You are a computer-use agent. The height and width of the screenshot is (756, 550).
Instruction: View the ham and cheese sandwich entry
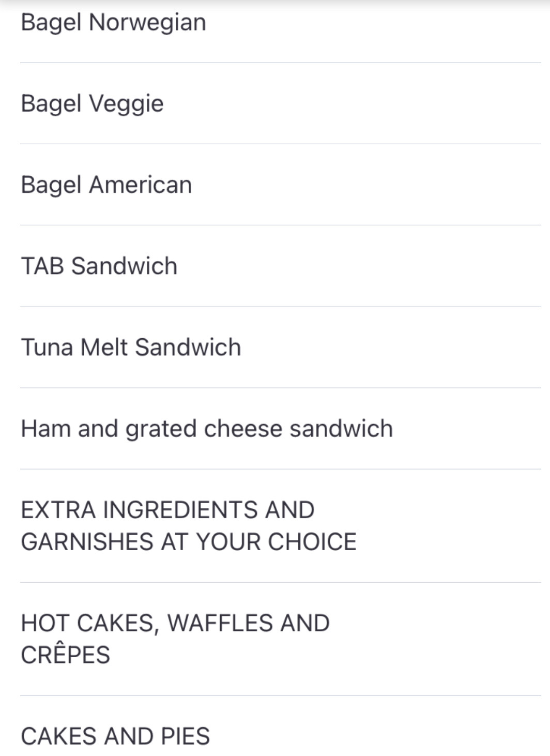207,429
